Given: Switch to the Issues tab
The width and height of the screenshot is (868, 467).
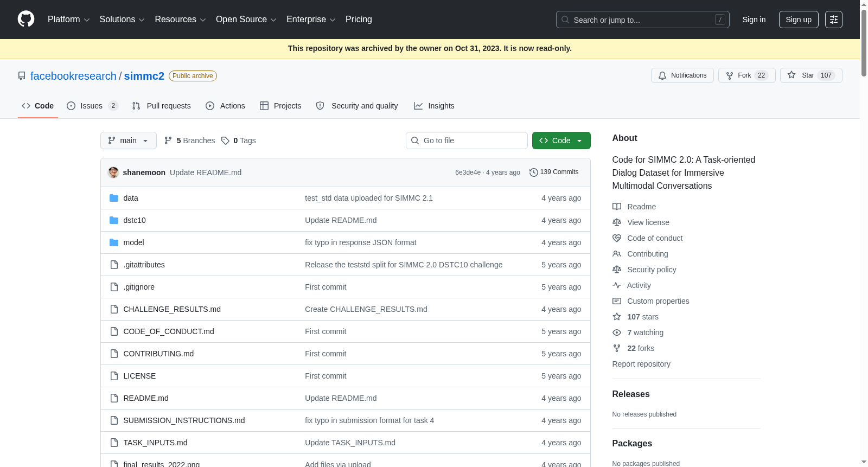Looking at the screenshot, I should pyautogui.click(x=92, y=106).
